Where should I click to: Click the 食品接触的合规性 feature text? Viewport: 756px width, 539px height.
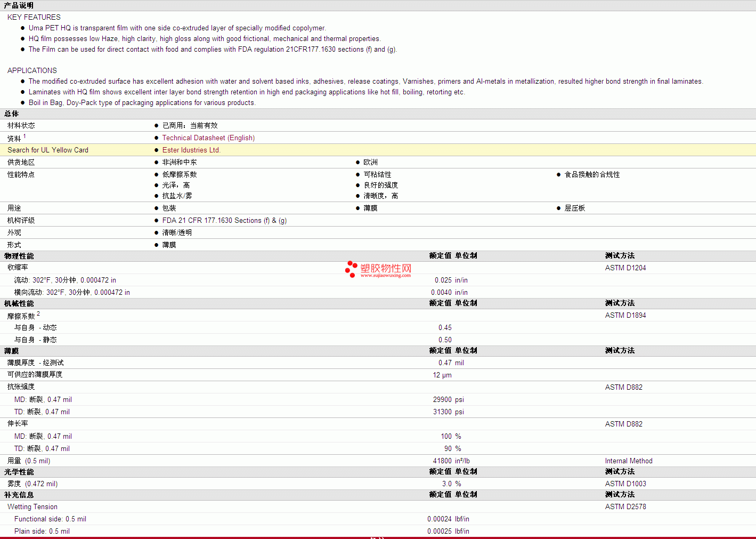(592, 174)
